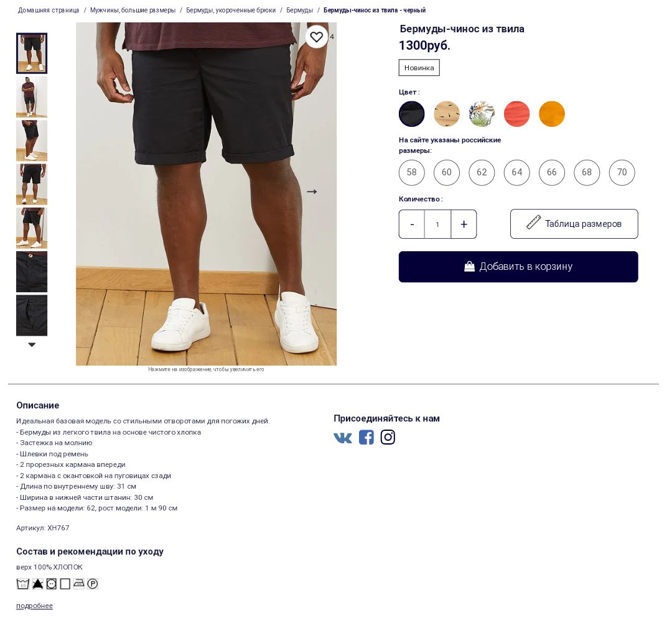Open Таблица размеров size chart
The width and height of the screenshot is (672, 618).
click(574, 224)
